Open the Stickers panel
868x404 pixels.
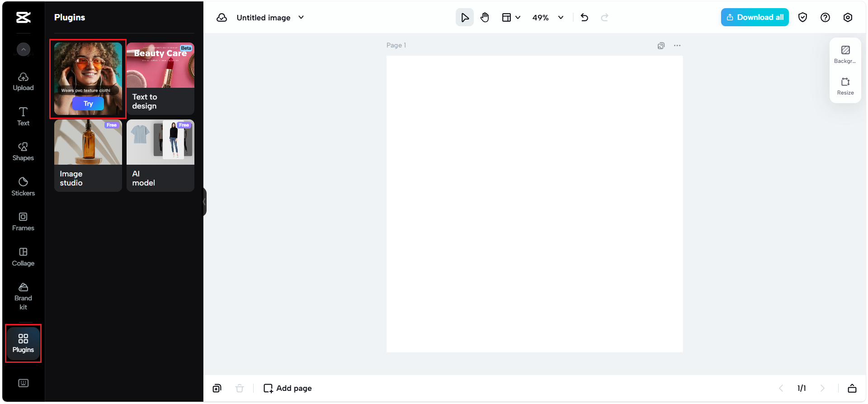(23, 186)
